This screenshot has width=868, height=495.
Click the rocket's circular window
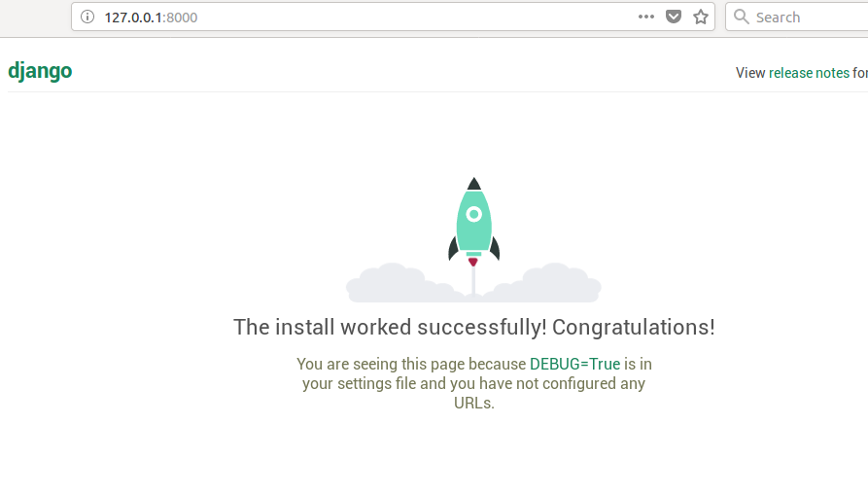tap(473, 214)
